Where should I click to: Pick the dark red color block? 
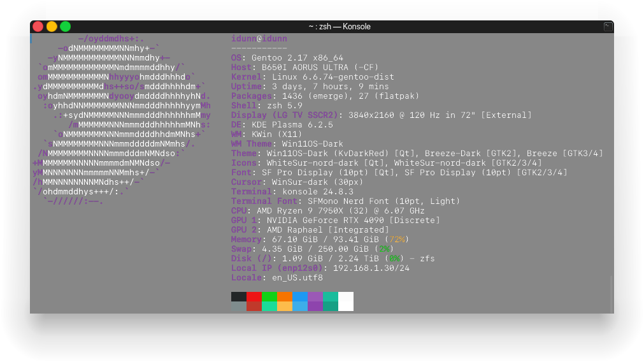254,306
